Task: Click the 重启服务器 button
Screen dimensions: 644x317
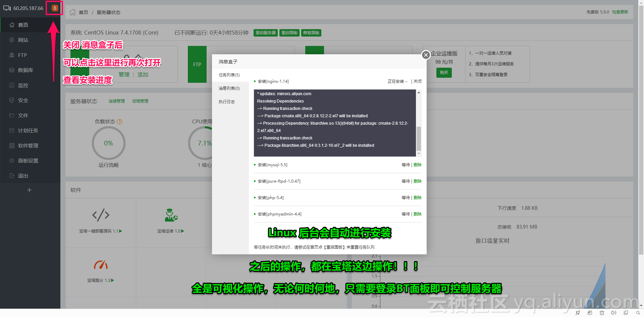Action: (x=266, y=33)
